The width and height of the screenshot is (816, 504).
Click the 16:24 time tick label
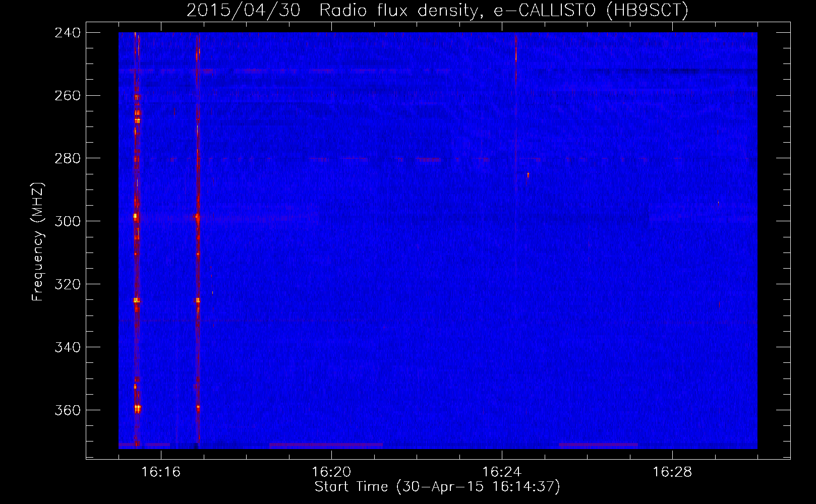[502, 472]
